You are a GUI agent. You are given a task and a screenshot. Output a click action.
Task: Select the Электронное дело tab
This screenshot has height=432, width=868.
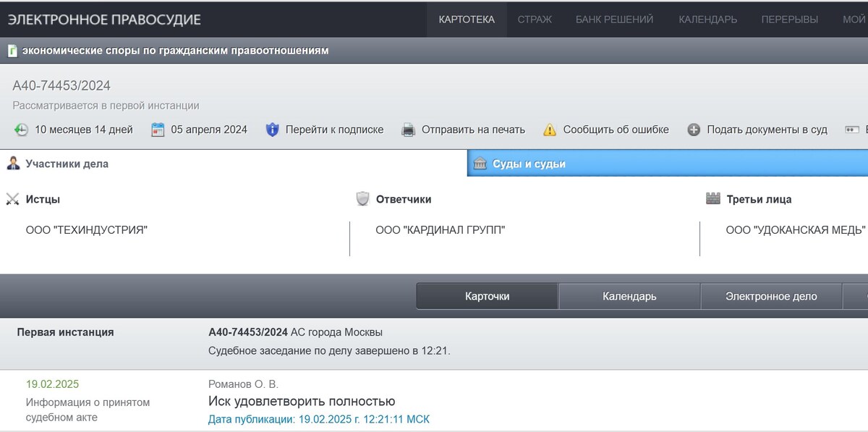(771, 296)
